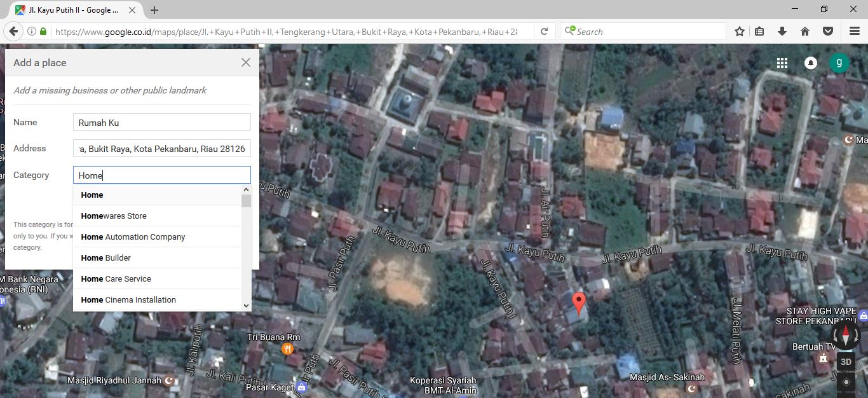Edit the Name field containing "Rumah Ku"

(161, 121)
